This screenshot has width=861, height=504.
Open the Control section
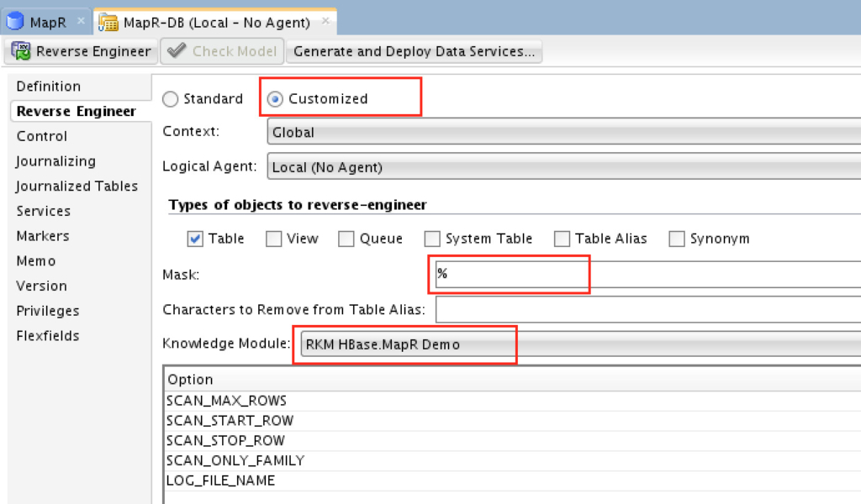(42, 136)
